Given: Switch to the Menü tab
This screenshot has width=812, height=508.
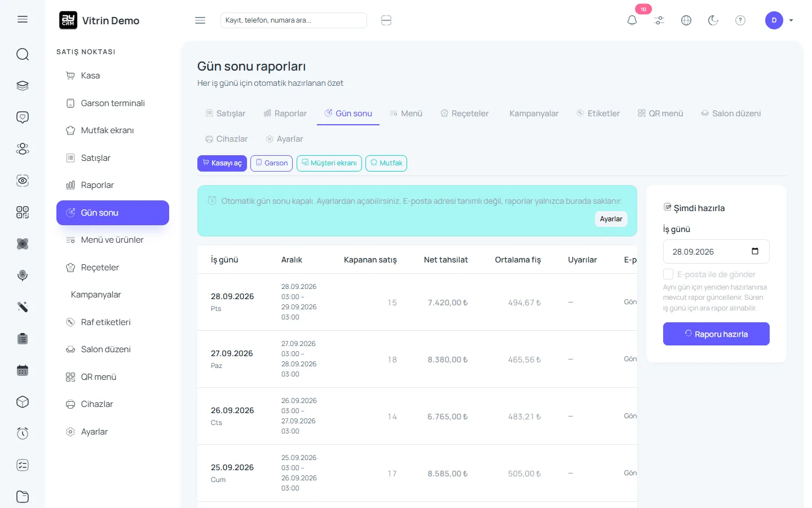Looking at the screenshot, I should [406, 113].
